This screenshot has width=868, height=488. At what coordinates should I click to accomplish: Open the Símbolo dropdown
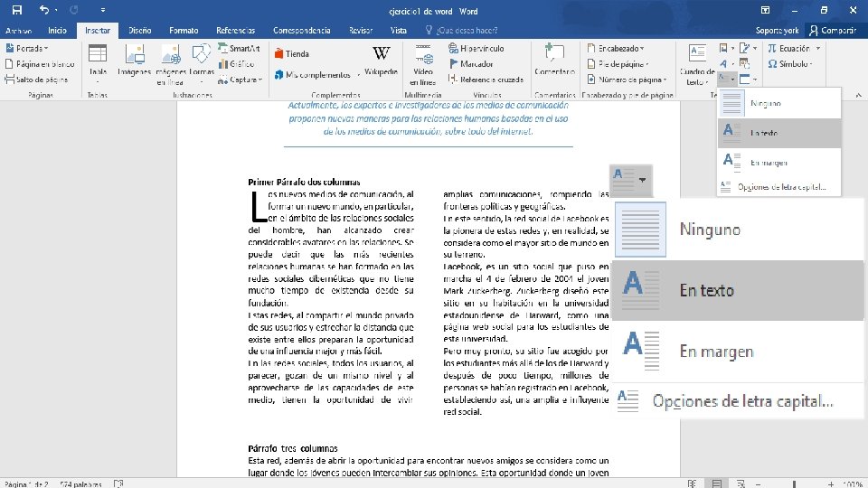[x=790, y=63]
